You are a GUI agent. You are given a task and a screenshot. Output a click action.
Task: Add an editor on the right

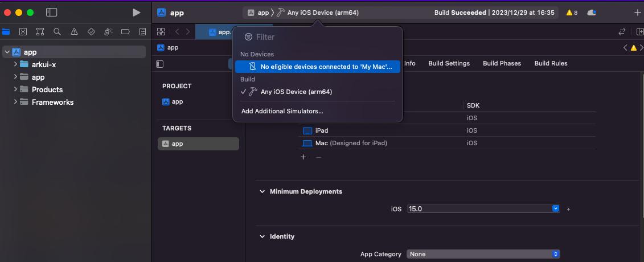click(640, 32)
